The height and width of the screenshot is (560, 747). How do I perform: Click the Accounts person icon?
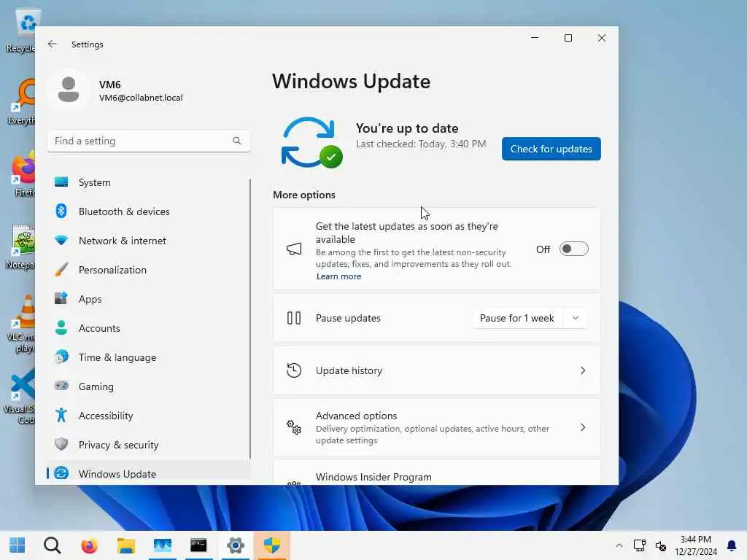(61, 327)
